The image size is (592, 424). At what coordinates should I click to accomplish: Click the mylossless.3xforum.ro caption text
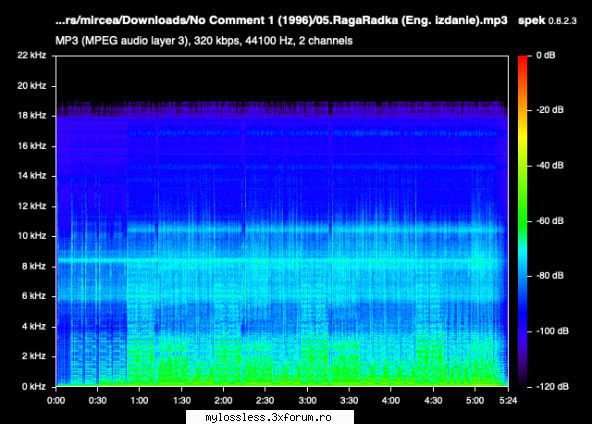(x=268, y=418)
